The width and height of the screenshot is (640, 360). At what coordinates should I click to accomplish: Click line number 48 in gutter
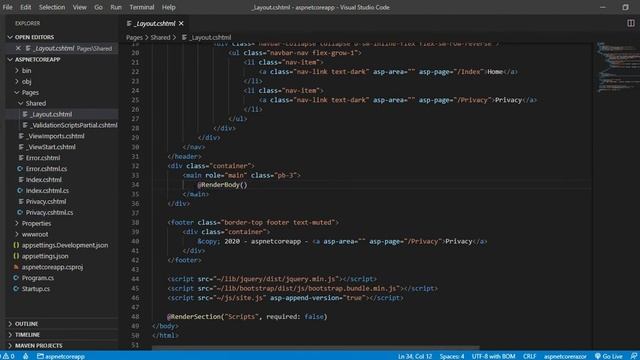135,316
